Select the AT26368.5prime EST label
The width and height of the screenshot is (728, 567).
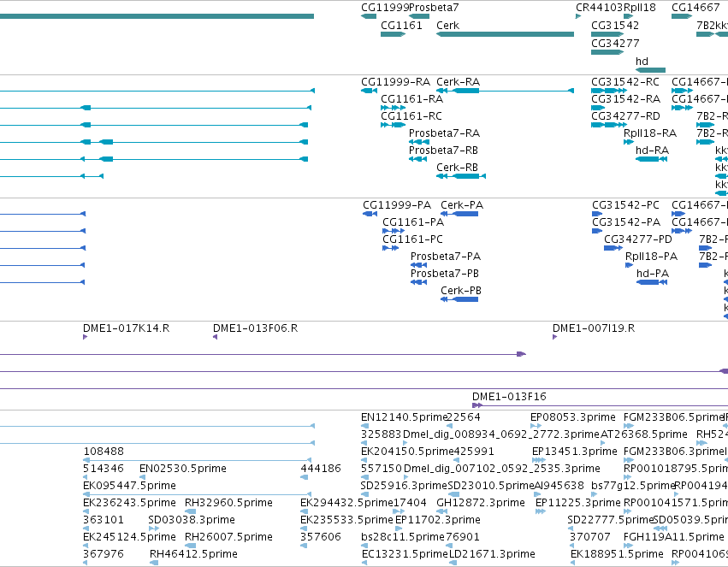click(644, 434)
